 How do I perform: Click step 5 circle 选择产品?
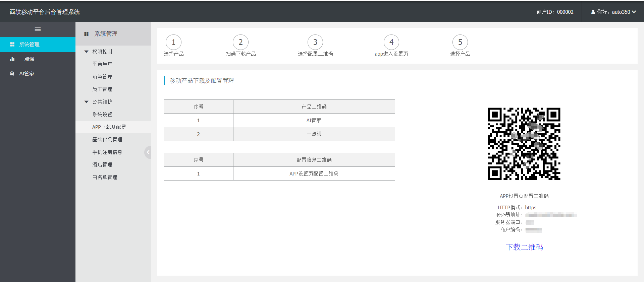[460, 42]
